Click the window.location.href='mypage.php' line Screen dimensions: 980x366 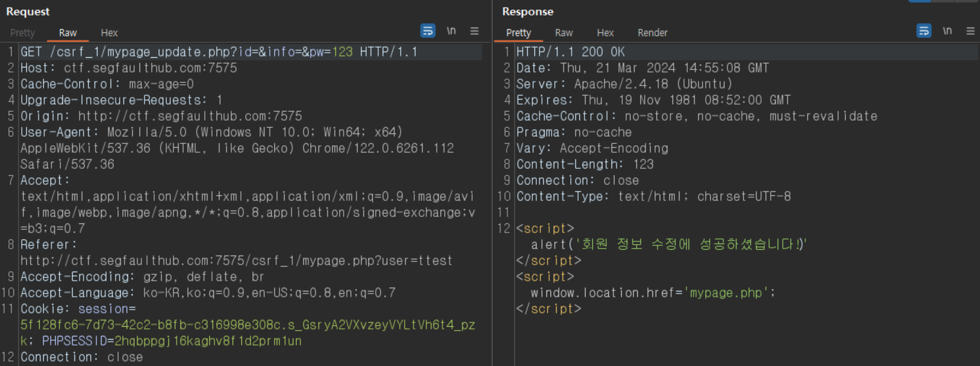(653, 293)
